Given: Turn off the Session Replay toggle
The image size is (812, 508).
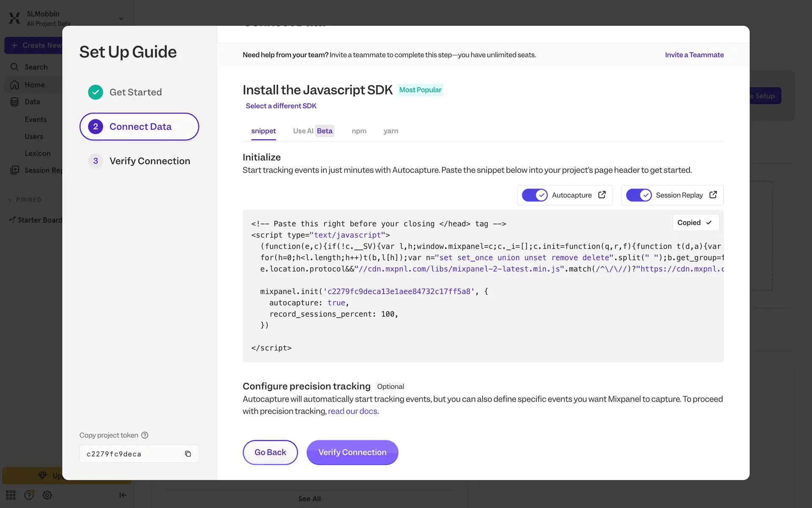Looking at the screenshot, I should pyautogui.click(x=639, y=195).
